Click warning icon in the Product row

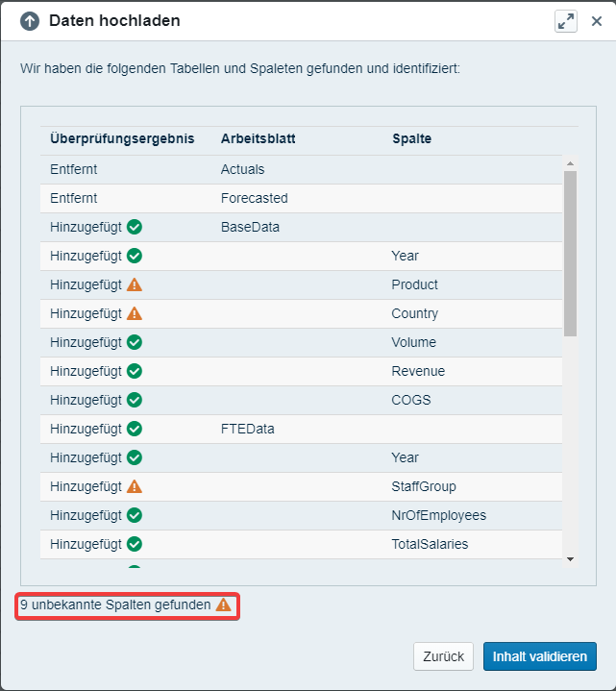point(135,284)
